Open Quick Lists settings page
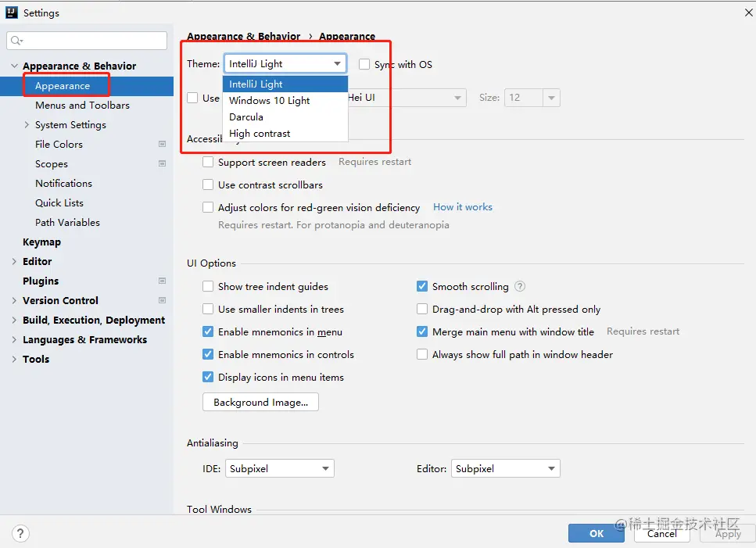756x548 pixels. tap(59, 203)
